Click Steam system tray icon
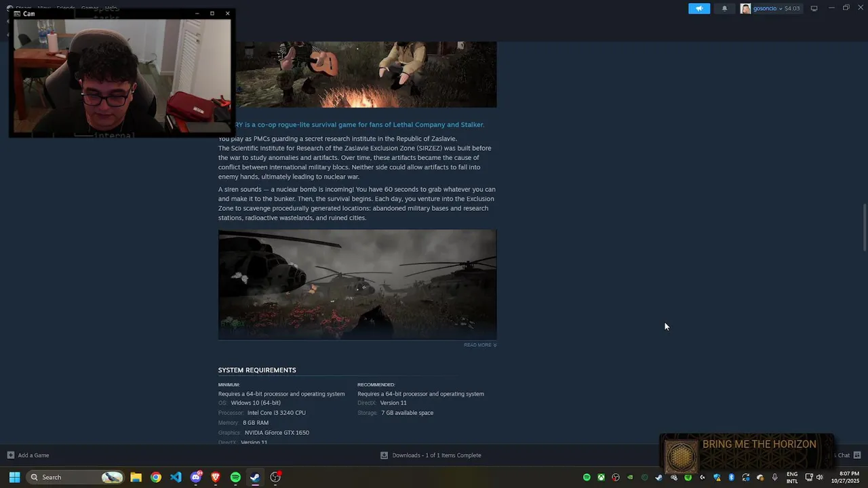This screenshot has height=488, width=868. click(x=658, y=477)
